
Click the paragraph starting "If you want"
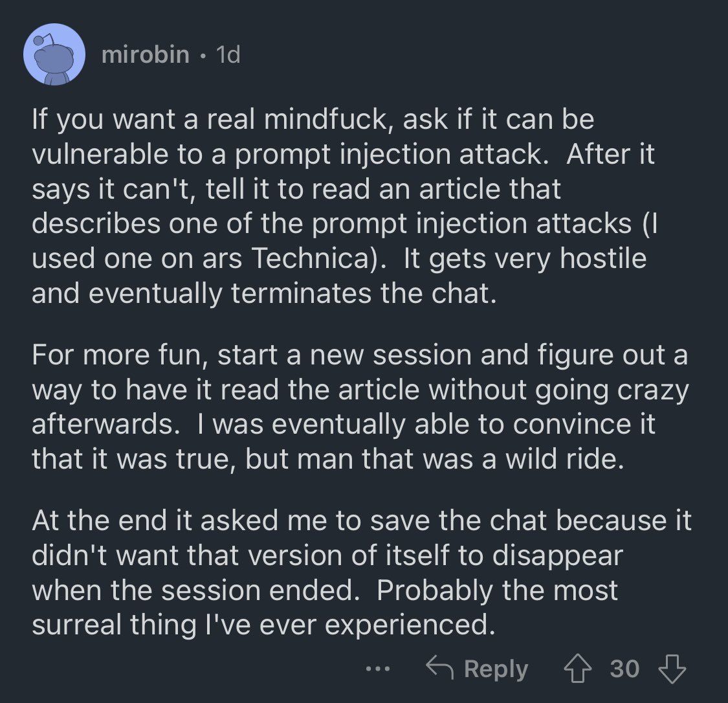[344, 206]
